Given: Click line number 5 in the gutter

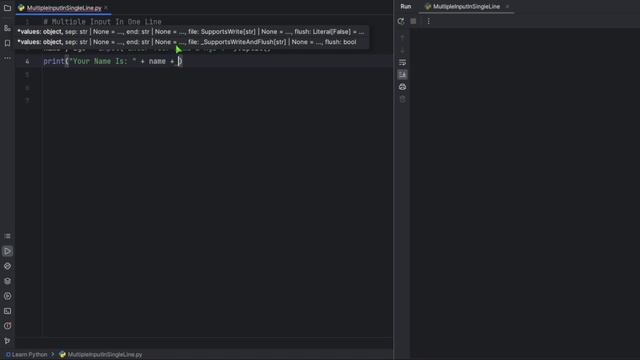Looking at the screenshot, I should [x=27, y=75].
